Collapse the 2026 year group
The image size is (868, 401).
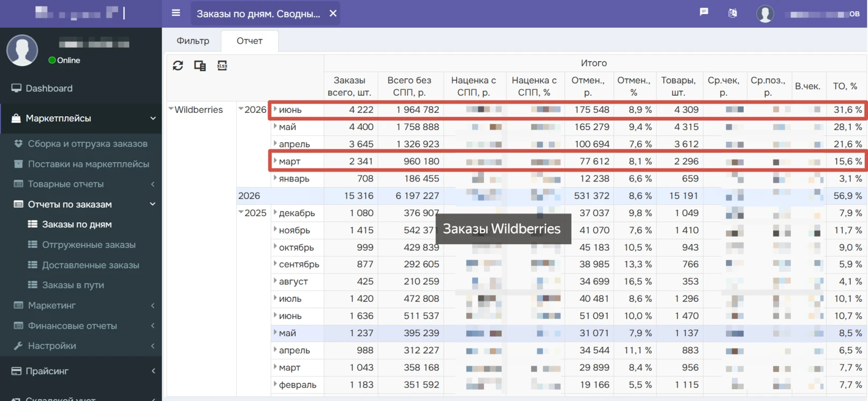(241, 109)
